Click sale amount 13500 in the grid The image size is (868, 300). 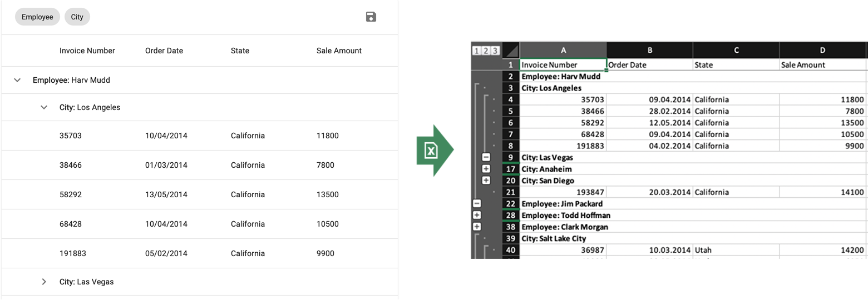tap(328, 194)
